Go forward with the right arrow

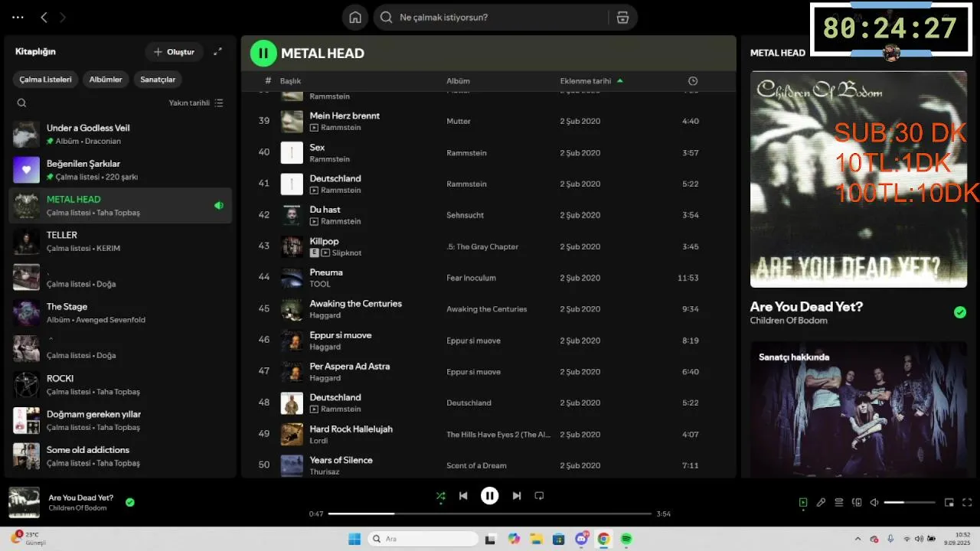(63, 17)
